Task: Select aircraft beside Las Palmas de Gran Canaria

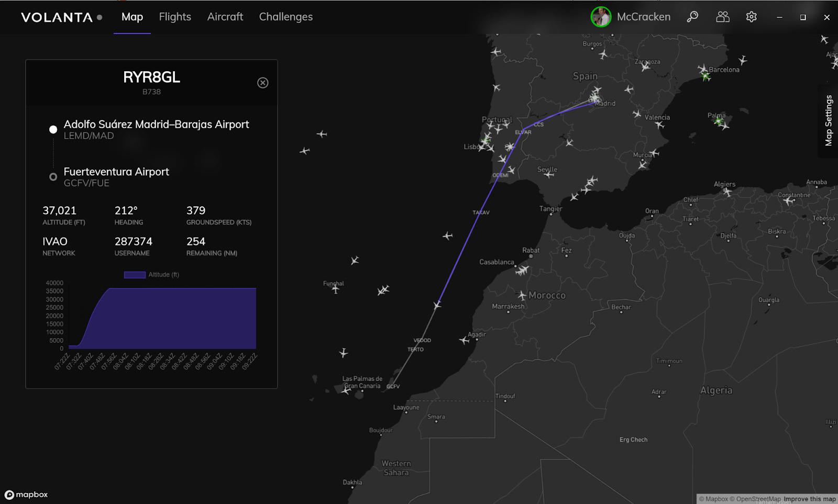Action: point(346,390)
